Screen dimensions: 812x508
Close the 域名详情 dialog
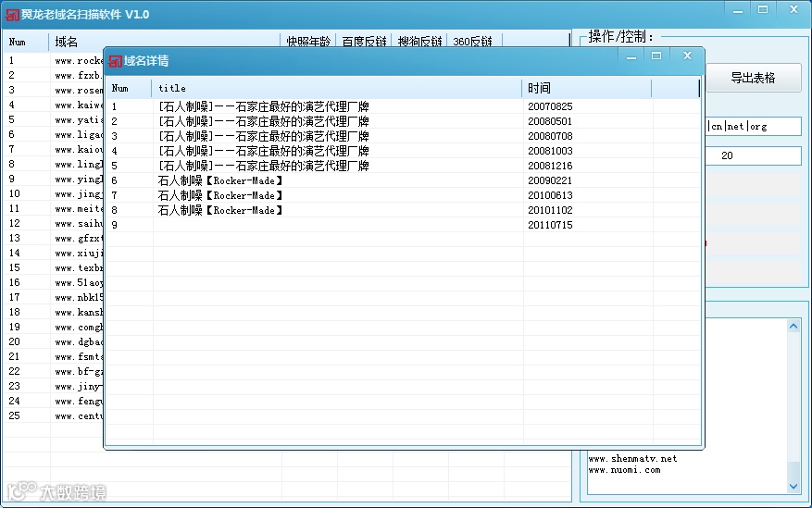tap(687, 56)
